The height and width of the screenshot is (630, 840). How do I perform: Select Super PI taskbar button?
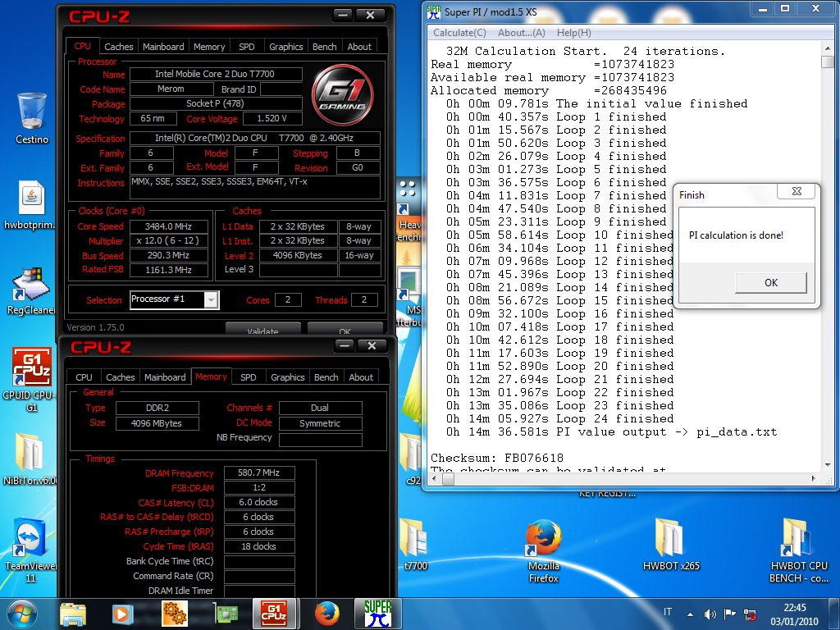[377, 614]
